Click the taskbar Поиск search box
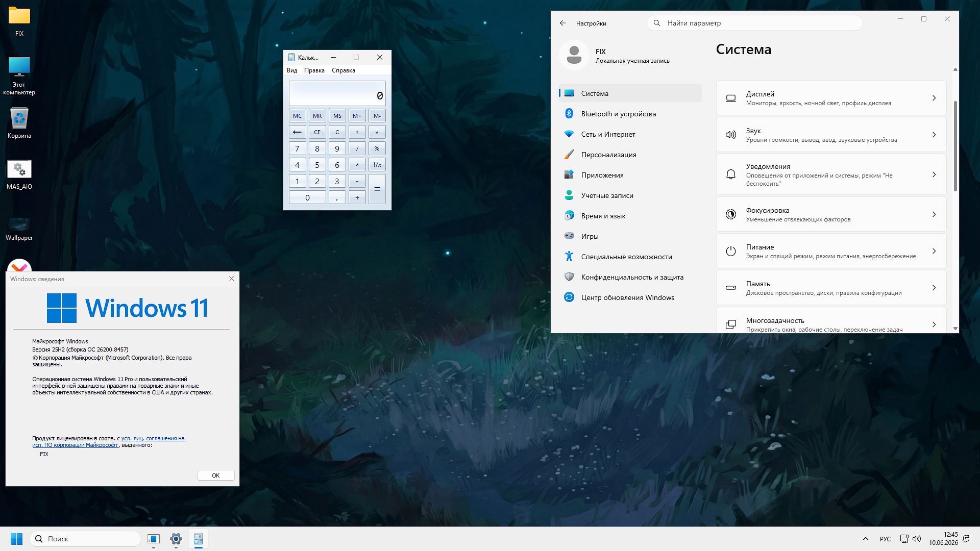 [x=85, y=539]
